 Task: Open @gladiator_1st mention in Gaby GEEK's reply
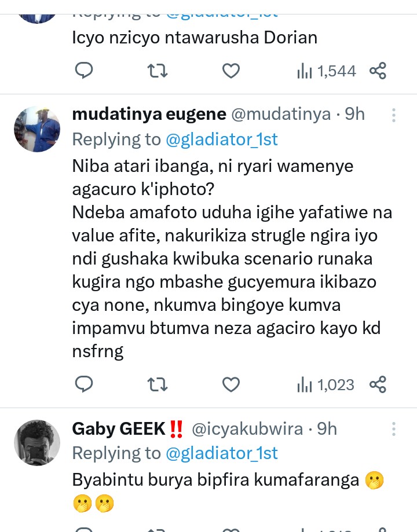[x=222, y=453]
